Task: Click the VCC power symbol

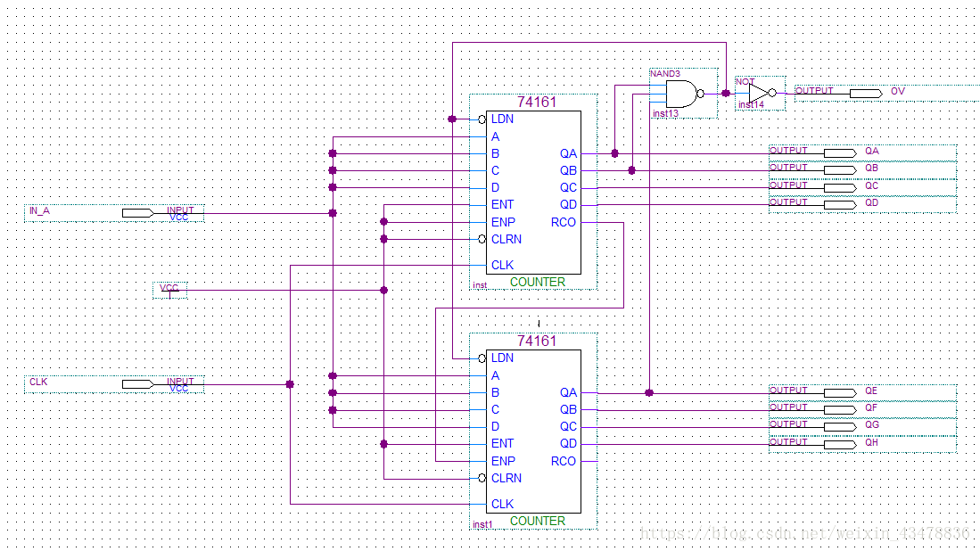Action: point(169,291)
